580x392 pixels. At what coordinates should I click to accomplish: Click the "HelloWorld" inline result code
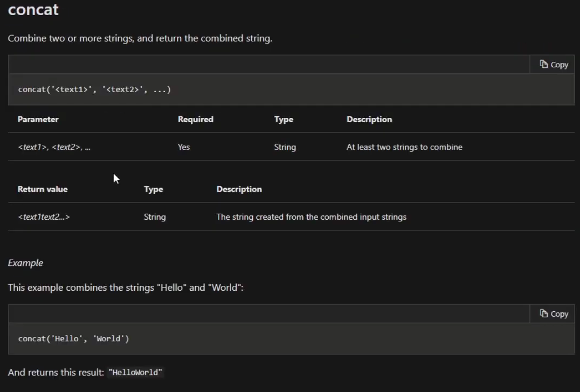pyautogui.click(x=135, y=373)
